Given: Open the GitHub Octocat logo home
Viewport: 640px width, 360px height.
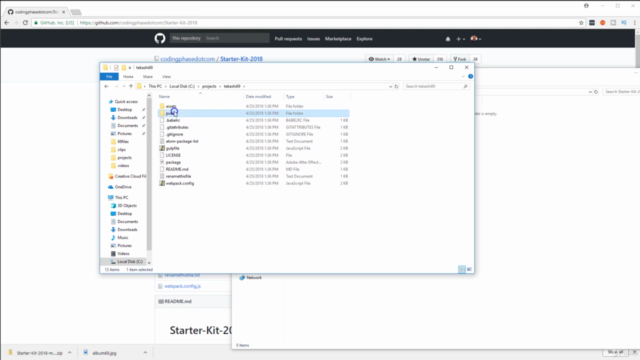Looking at the screenshot, I should (x=160, y=38).
